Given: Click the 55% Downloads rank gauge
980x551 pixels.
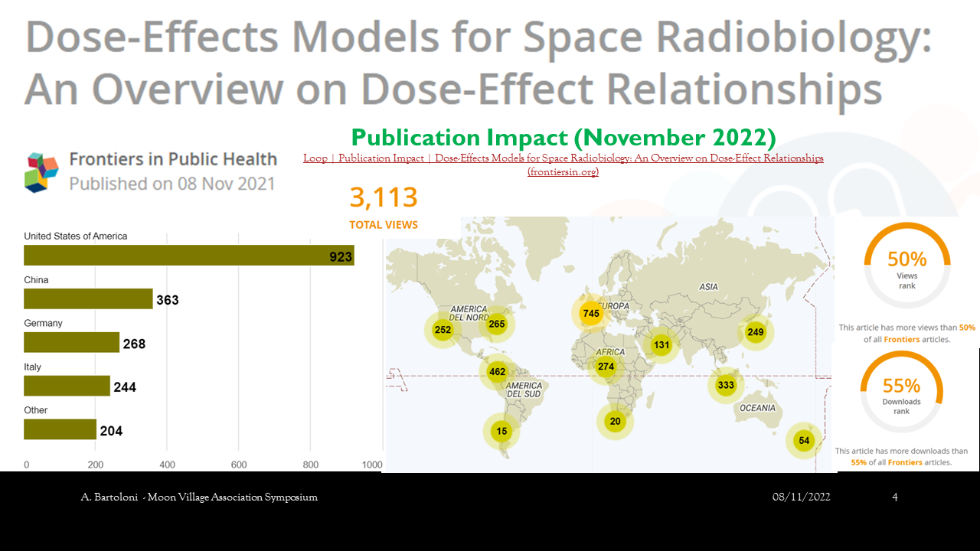Looking at the screenshot, I should pyautogui.click(x=901, y=391).
